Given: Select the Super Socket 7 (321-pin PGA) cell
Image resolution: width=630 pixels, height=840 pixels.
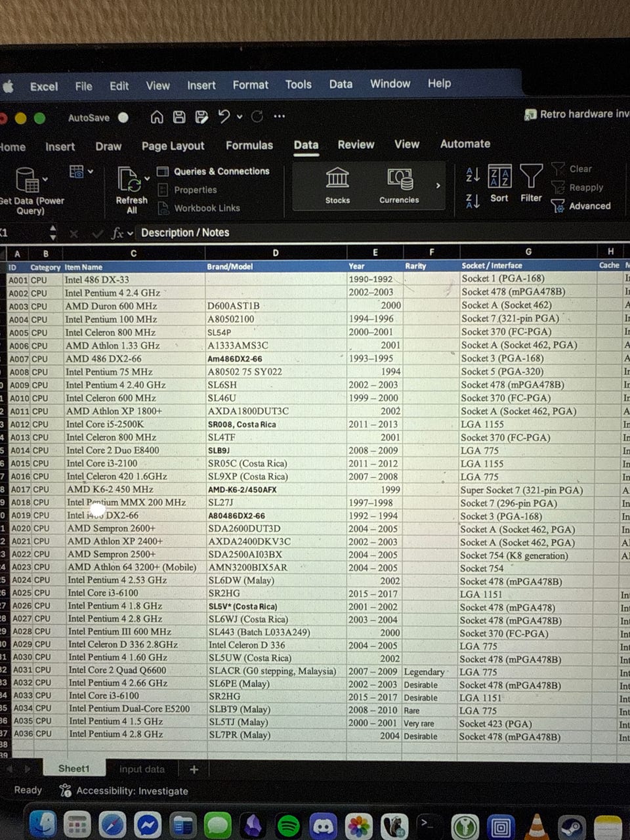Looking at the screenshot, I should tap(528, 490).
